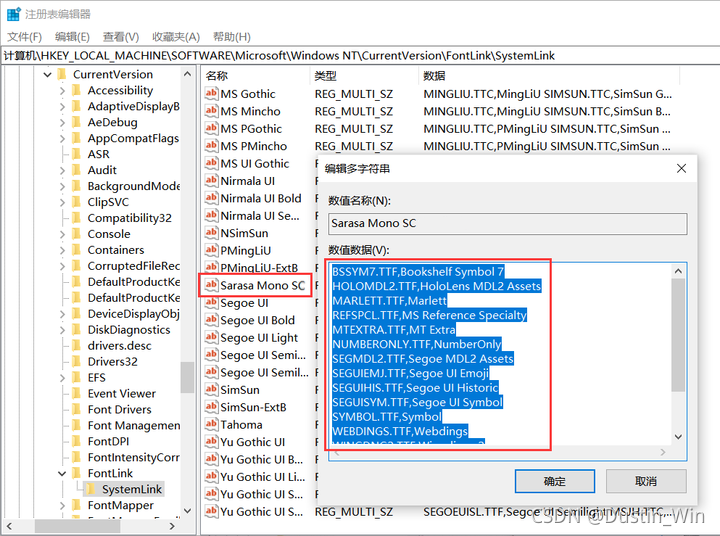Viewport: 720px width, 536px height.
Task: Select the Compatibility32 folder icon
Action: (77, 218)
